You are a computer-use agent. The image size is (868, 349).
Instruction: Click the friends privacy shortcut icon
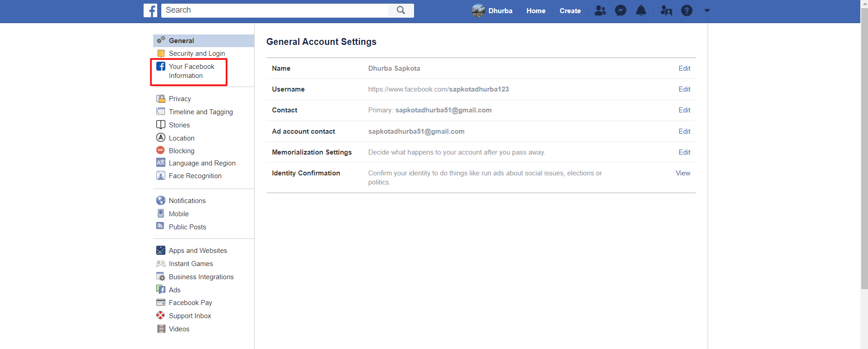pyautogui.click(x=666, y=10)
